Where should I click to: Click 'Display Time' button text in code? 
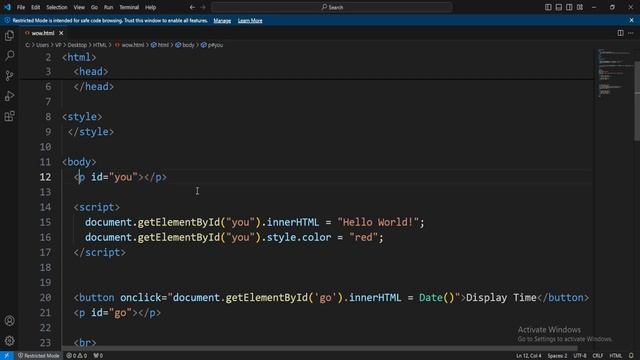[501, 298]
